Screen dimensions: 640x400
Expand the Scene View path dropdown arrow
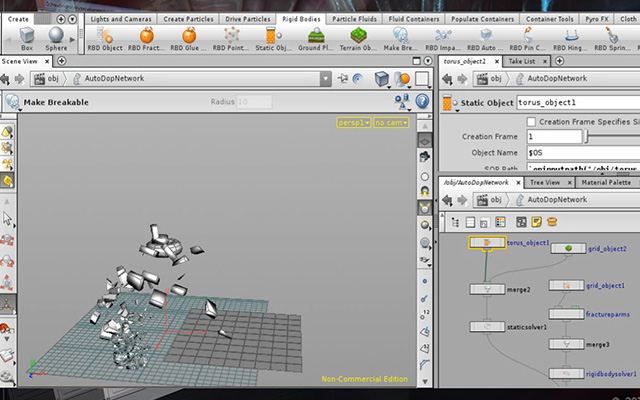tap(325, 78)
